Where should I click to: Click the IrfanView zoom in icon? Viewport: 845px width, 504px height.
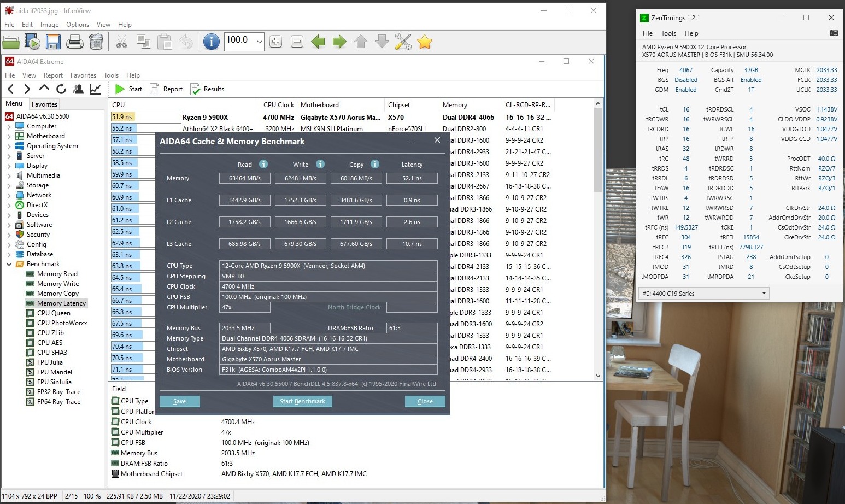click(x=275, y=42)
